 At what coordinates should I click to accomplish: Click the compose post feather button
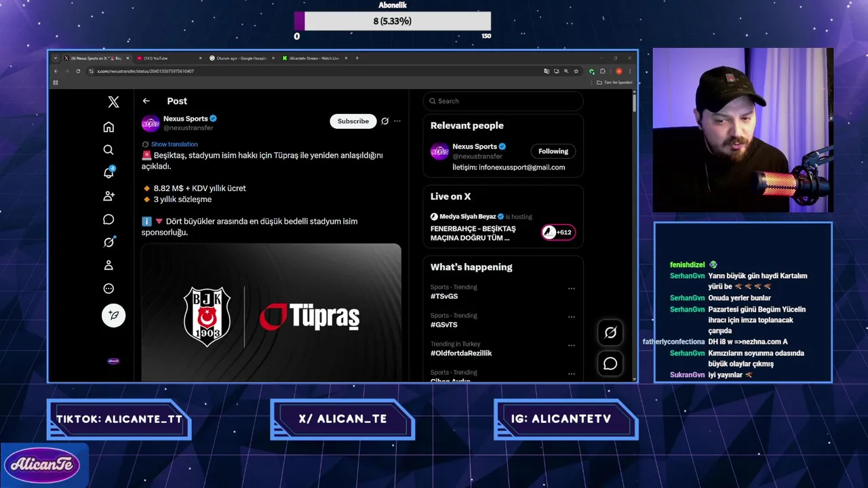point(113,315)
